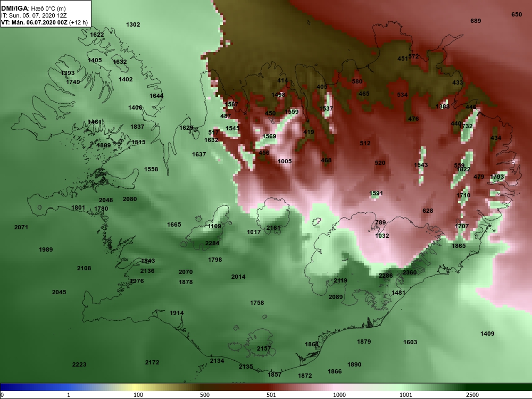
Task: Select the 2045 height value
Action: click(x=59, y=292)
